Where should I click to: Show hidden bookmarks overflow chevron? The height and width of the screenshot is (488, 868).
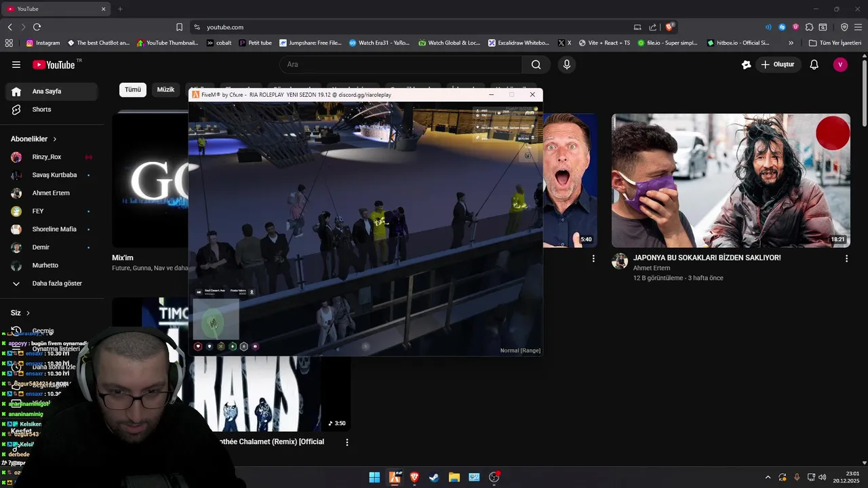(791, 43)
